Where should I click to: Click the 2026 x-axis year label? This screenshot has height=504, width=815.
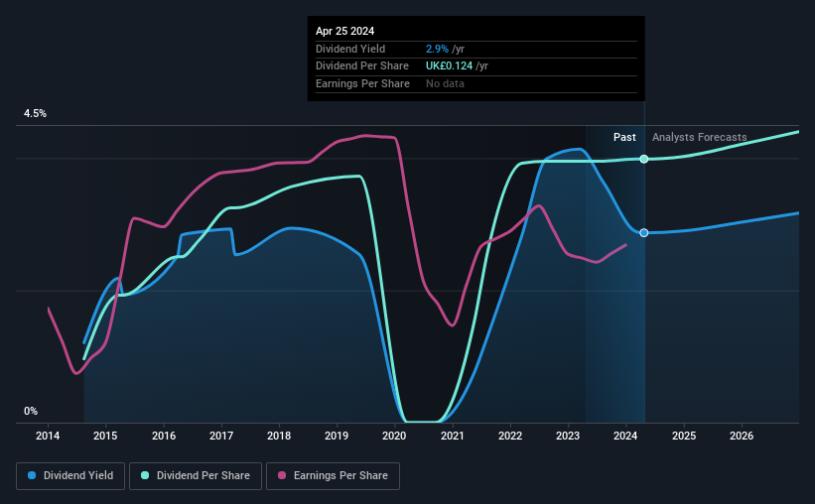(x=742, y=436)
